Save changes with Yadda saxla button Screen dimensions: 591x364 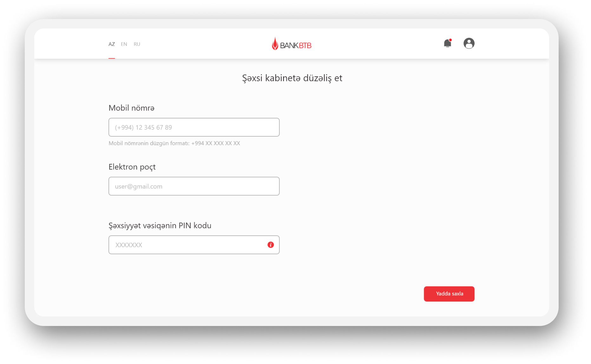[x=449, y=294]
